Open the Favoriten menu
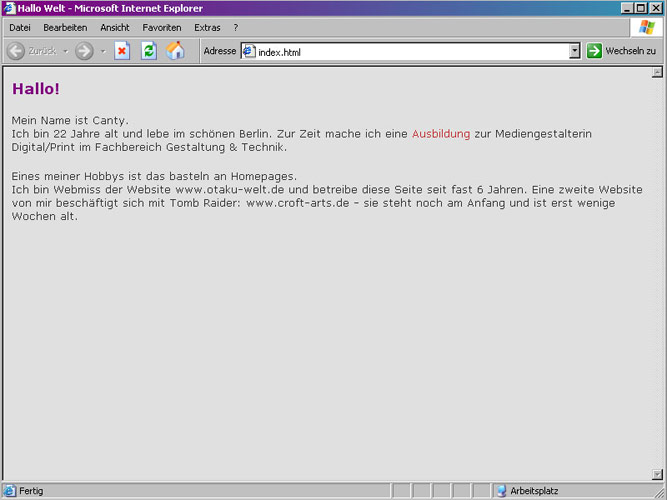 (162, 28)
